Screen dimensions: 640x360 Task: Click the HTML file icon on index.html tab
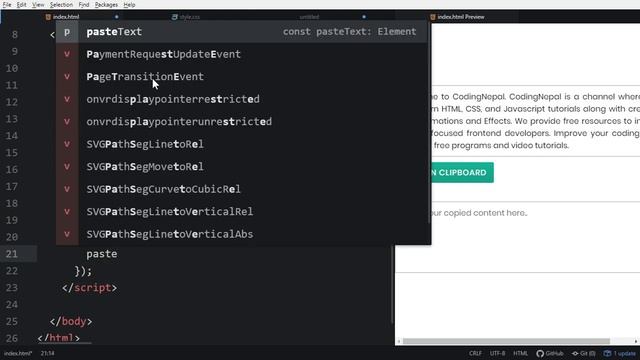click(48, 17)
